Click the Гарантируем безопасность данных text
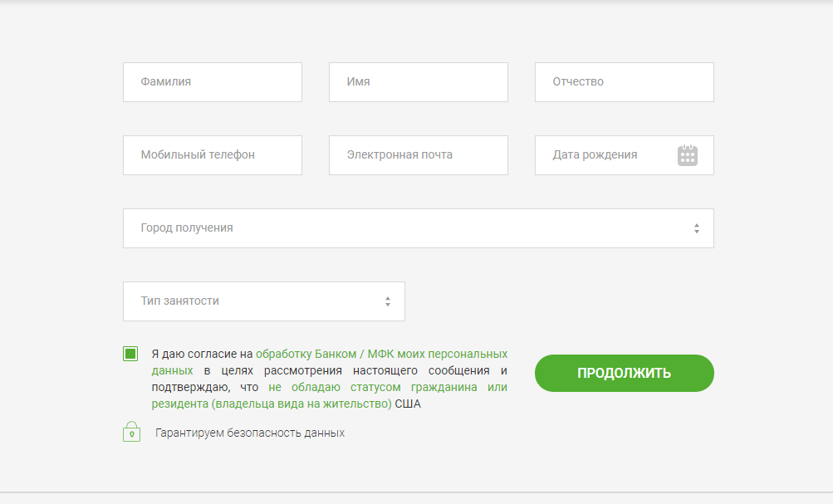The height and width of the screenshot is (504, 833). coord(250,433)
